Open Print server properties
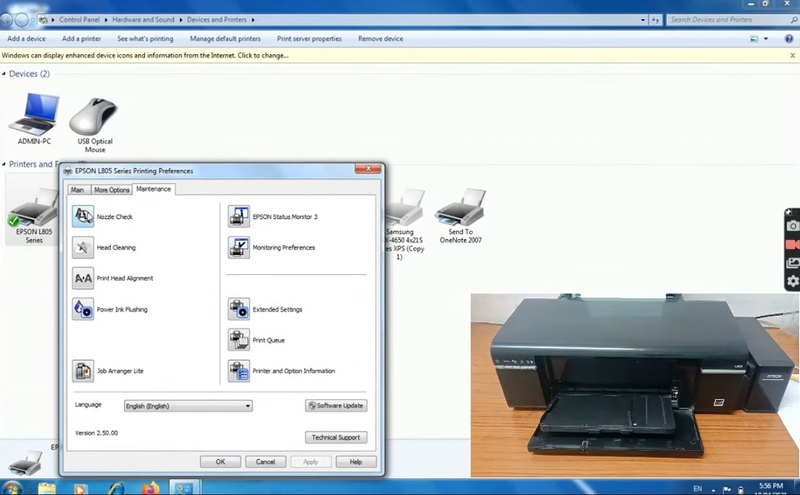Image resolution: width=800 pixels, height=495 pixels. pyautogui.click(x=309, y=39)
